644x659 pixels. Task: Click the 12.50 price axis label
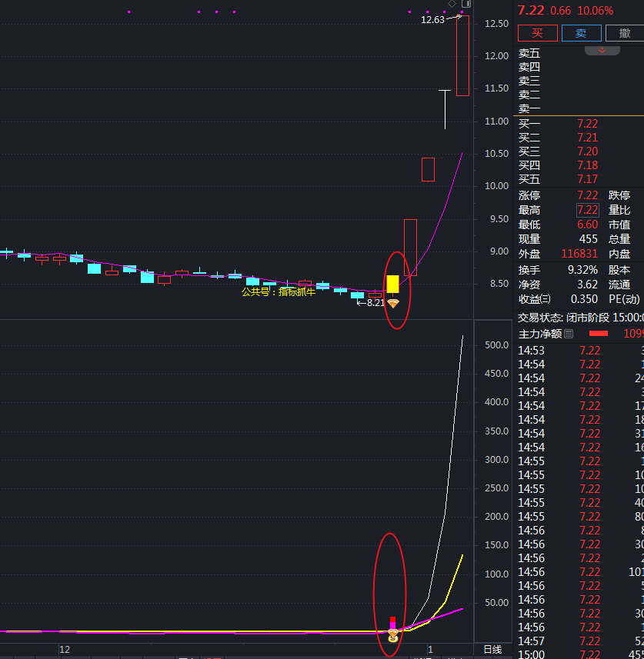coord(497,24)
